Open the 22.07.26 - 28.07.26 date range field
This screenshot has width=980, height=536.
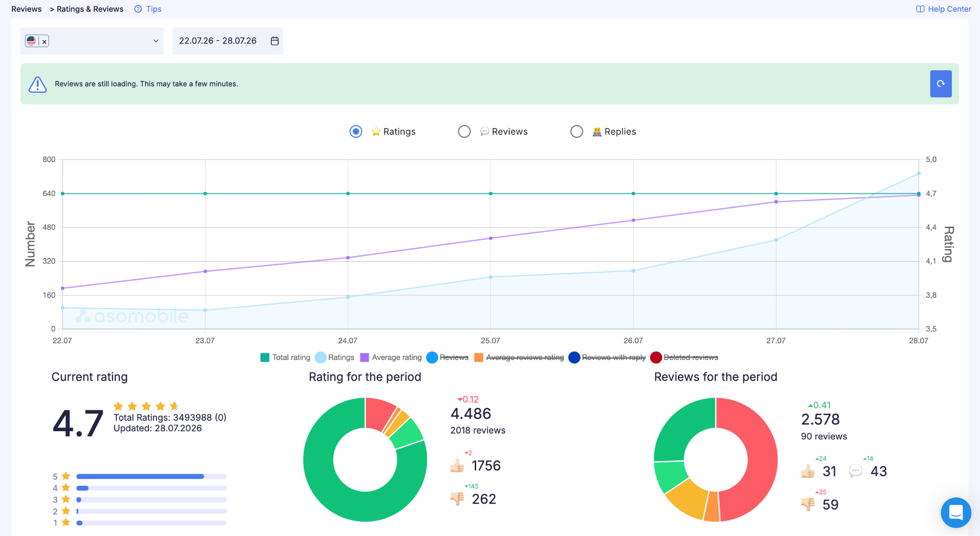click(x=228, y=41)
